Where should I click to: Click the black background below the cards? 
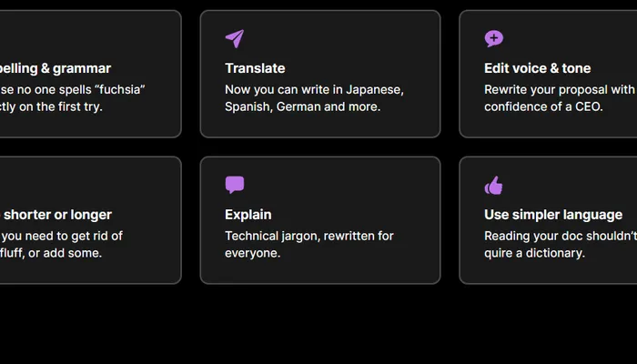coord(318,328)
